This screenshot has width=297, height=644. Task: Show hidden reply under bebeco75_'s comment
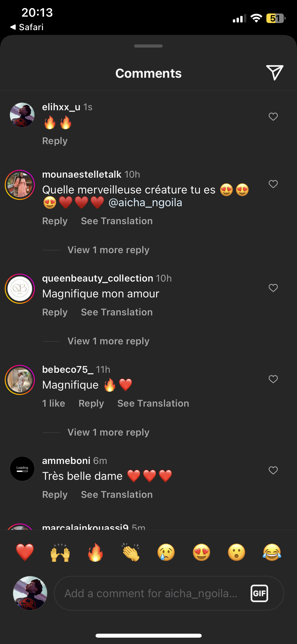(108, 432)
